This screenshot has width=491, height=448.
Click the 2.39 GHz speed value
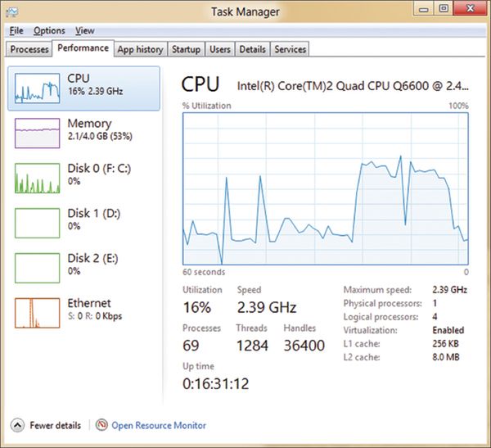[x=267, y=307]
